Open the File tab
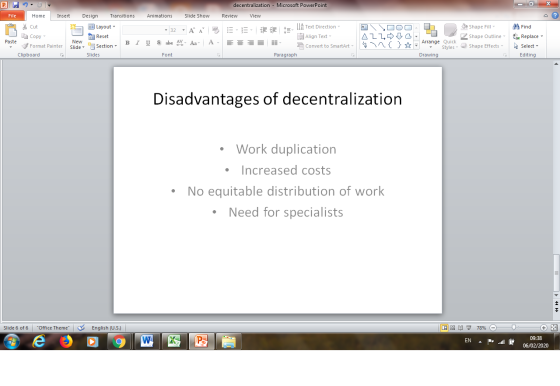Viewport: 560px width, 386px height. (12, 16)
